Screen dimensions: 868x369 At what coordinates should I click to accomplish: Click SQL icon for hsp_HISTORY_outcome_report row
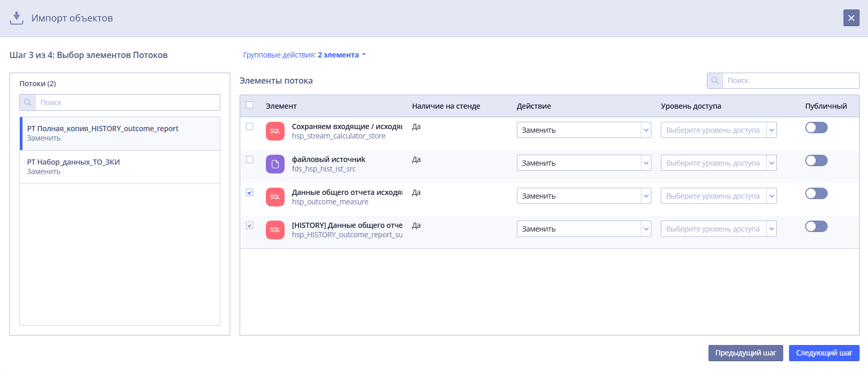point(275,230)
